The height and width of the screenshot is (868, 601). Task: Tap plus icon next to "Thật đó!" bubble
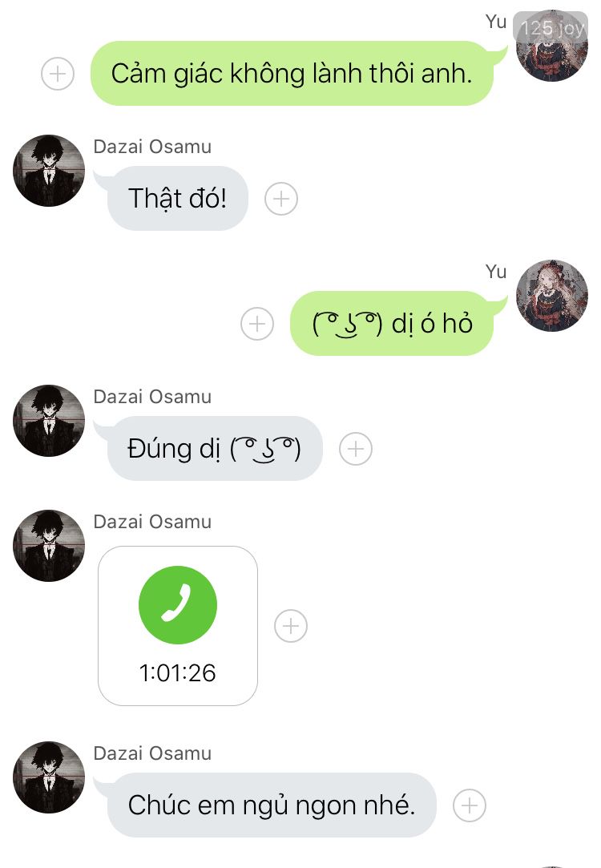coord(281,199)
